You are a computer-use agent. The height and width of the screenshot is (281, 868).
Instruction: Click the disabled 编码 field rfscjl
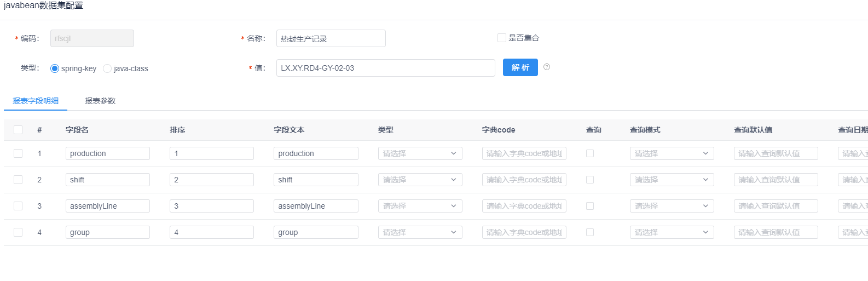(x=92, y=38)
